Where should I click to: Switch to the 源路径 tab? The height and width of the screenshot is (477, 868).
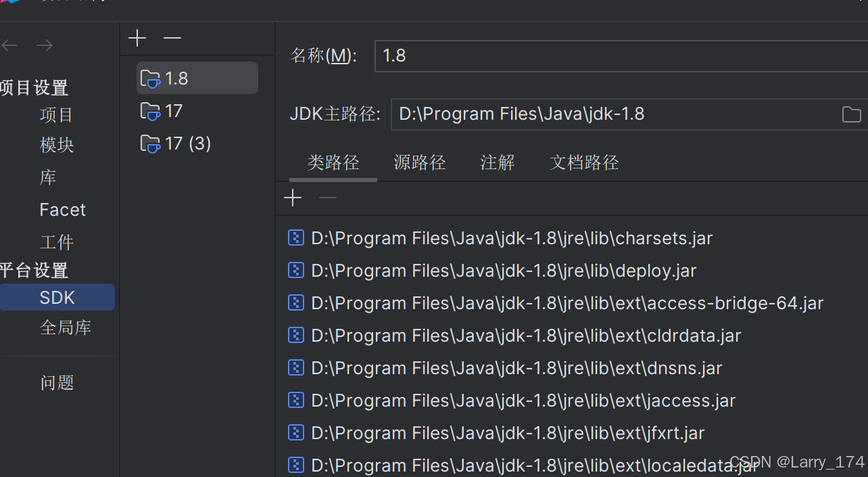(x=419, y=162)
